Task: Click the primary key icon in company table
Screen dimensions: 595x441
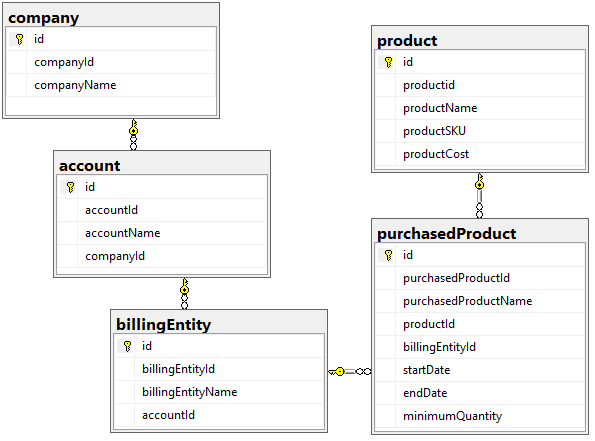Action: coord(19,39)
